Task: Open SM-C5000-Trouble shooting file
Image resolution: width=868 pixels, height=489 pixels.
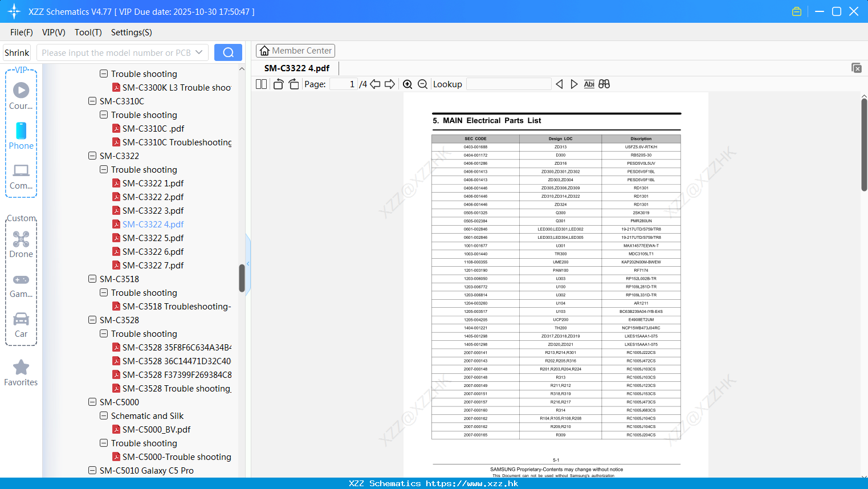Action: coord(172,457)
